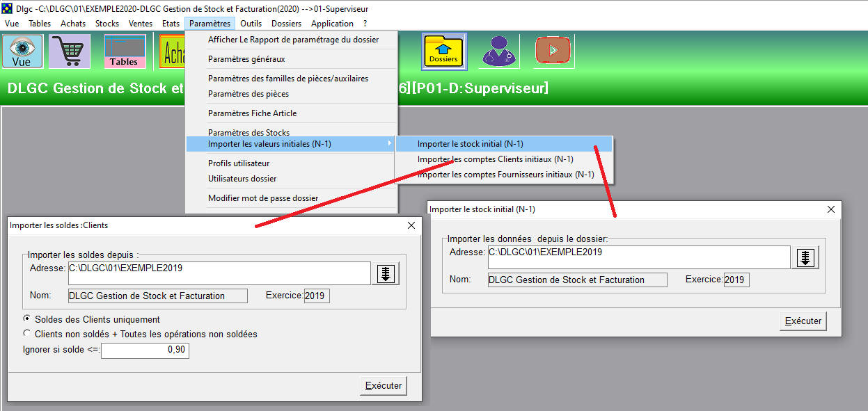The height and width of the screenshot is (411, 868).
Task: Click the Ignorer si solde value field
Action: tap(145, 350)
